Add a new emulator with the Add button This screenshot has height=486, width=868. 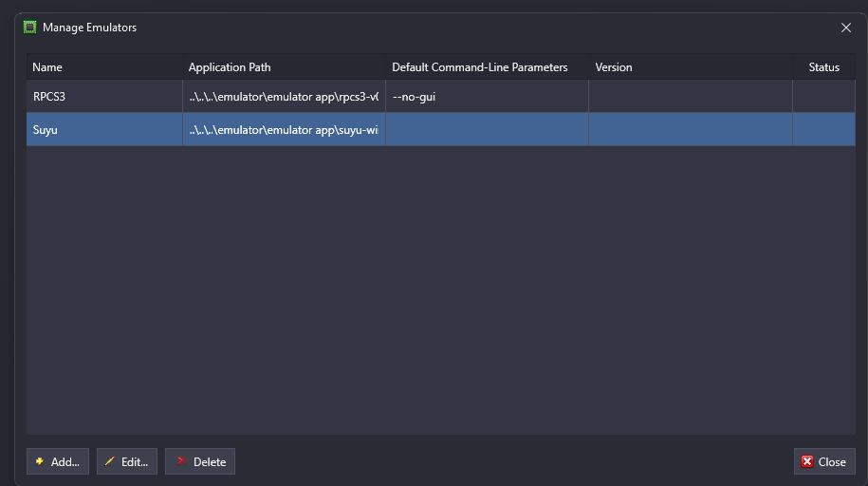[x=58, y=461]
